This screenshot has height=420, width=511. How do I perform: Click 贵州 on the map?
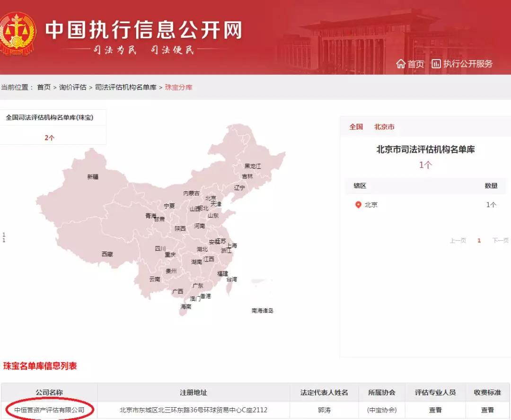pyautogui.click(x=171, y=271)
